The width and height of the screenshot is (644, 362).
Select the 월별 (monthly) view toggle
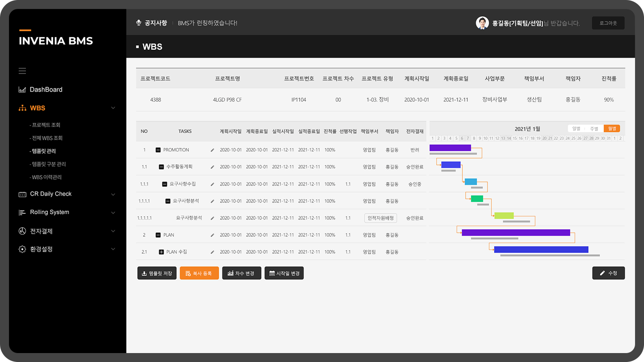[611, 129]
